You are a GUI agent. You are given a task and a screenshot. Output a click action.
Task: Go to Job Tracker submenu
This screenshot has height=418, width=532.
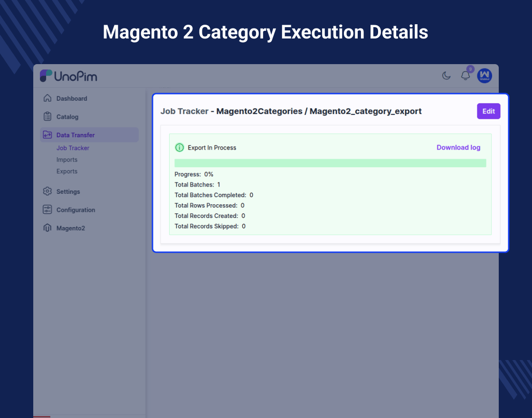point(73,148)
